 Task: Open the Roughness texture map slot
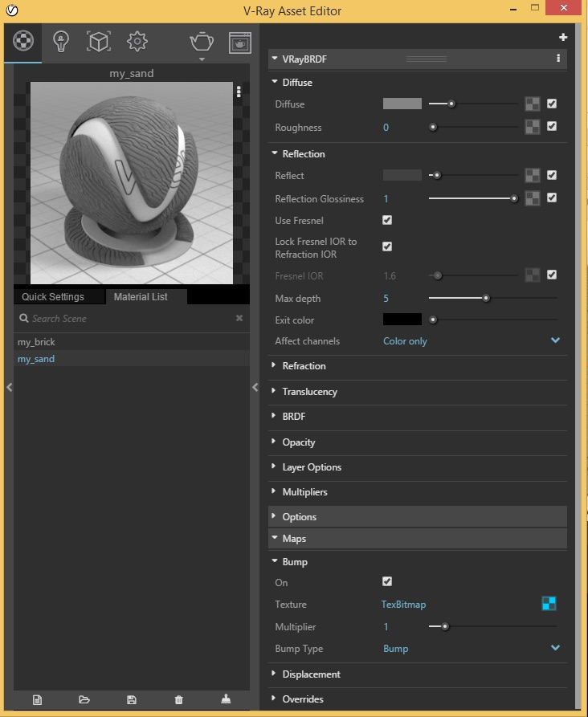click(x=533, y=127)
